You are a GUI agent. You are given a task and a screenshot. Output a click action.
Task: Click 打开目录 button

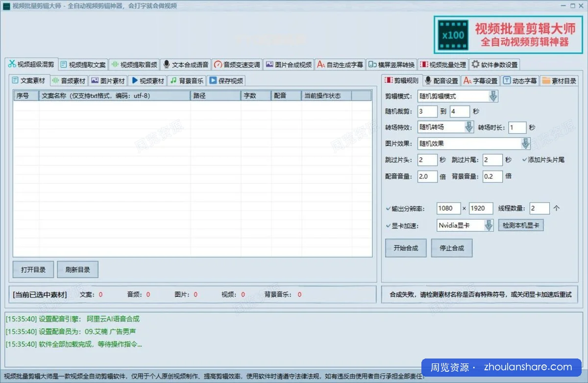(x=33, y=269)
